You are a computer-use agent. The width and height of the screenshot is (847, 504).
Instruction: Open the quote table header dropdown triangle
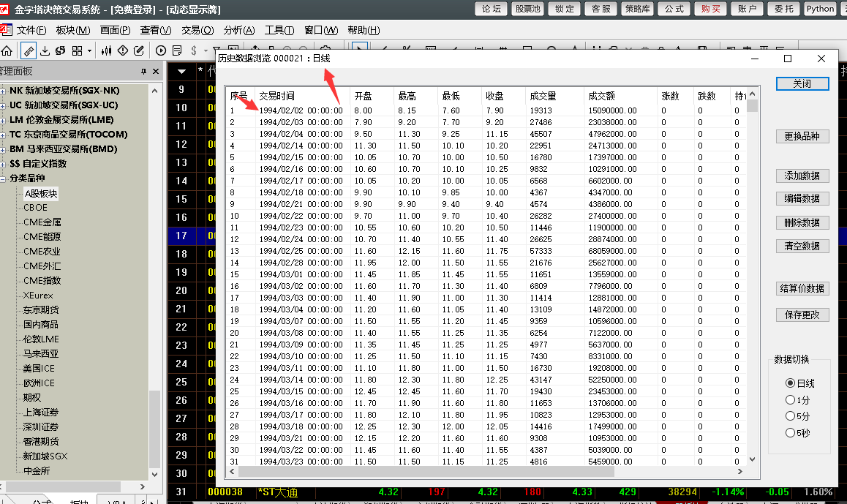click(181, 71)
